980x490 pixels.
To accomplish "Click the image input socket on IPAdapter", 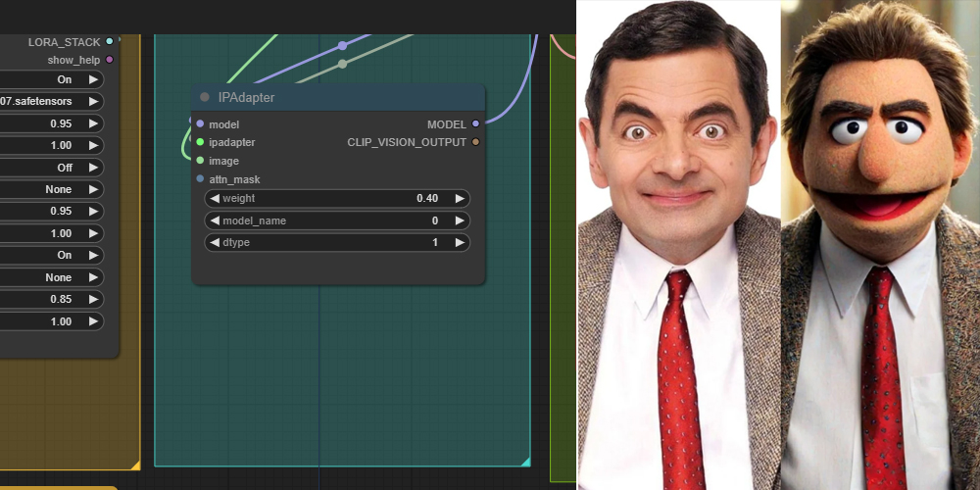I will 200,161.
